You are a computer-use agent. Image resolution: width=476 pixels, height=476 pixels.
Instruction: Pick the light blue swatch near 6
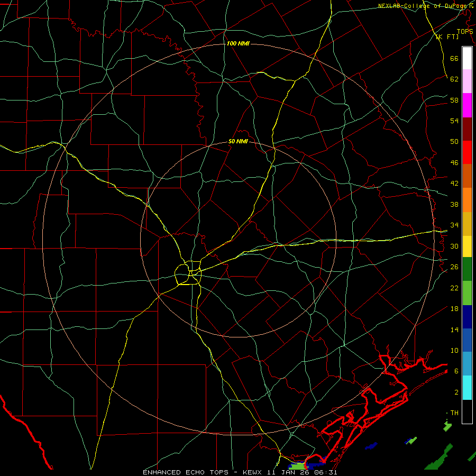pos(467,364)
